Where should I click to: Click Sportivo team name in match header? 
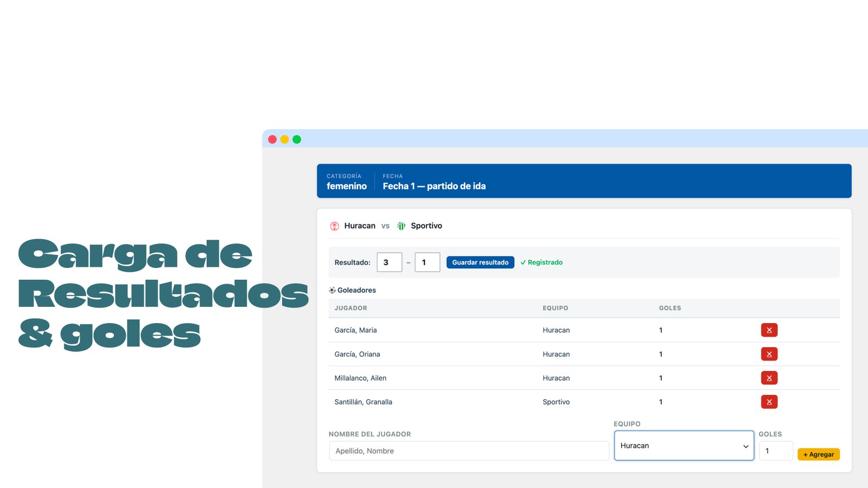(426, 226)
